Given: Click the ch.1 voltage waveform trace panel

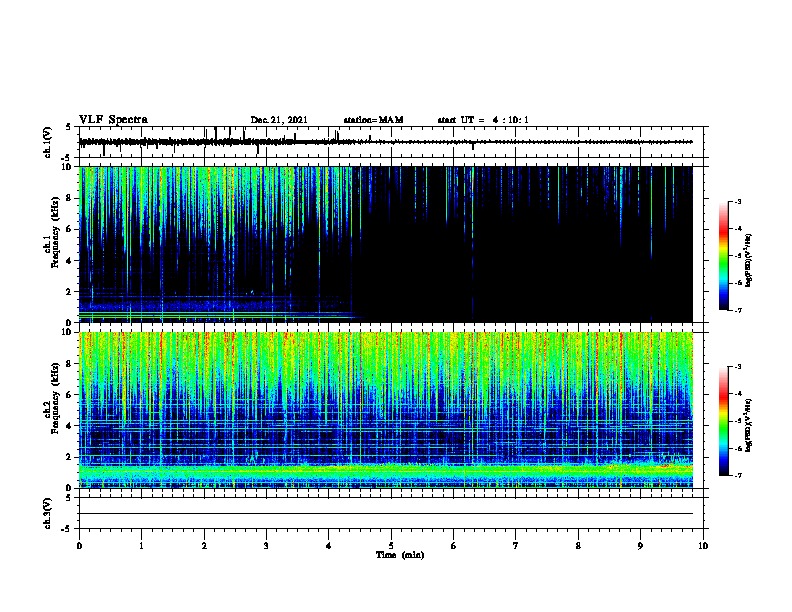Looking at the screenshot, I should [x=391, y=142].
